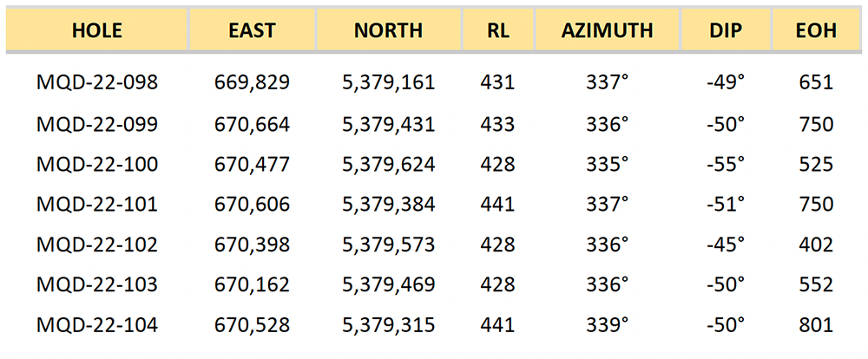
Task: Select hole ID MQD-22-100
Action: point(97,164)
